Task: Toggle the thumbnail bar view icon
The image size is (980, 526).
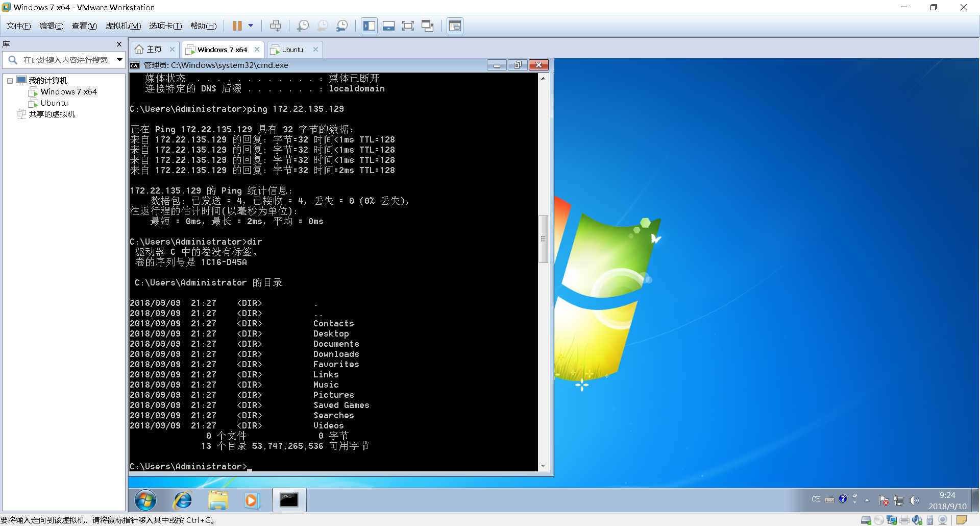Action: pyautogui.click(x=388, y=26)
